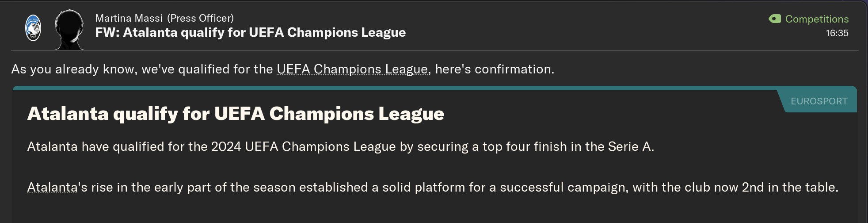Open Atalanta link before 'have qualified'

(x=52, y=147)
